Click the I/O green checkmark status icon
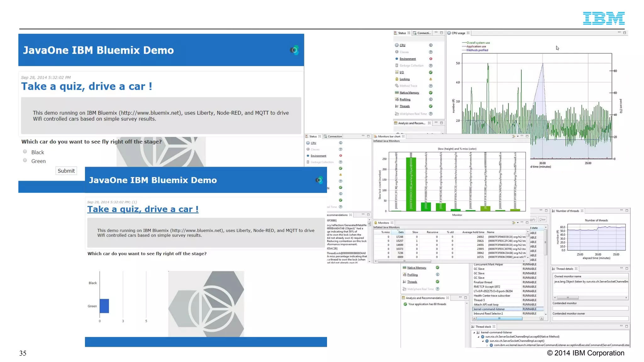 coord(430,72)
